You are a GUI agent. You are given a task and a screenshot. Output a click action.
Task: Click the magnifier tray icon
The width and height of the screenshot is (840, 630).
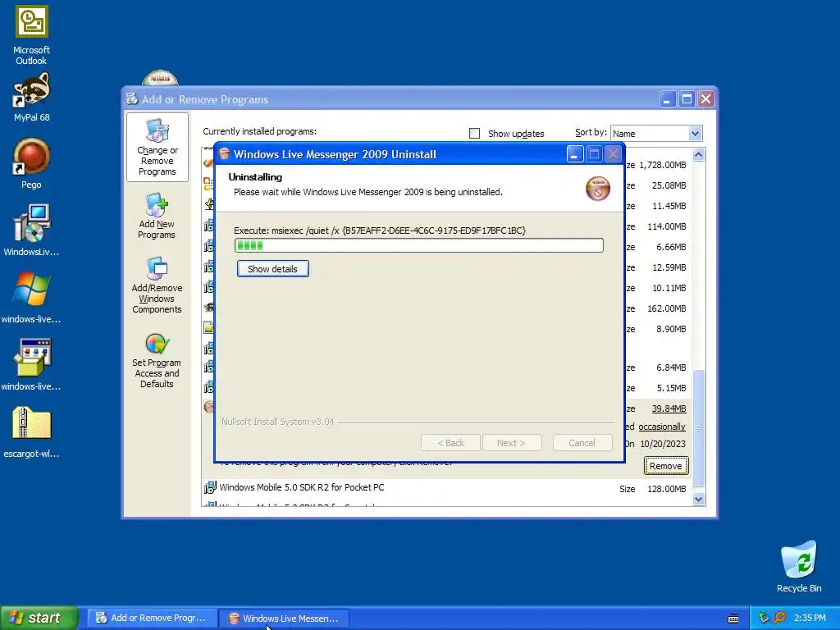click(780, 618)
